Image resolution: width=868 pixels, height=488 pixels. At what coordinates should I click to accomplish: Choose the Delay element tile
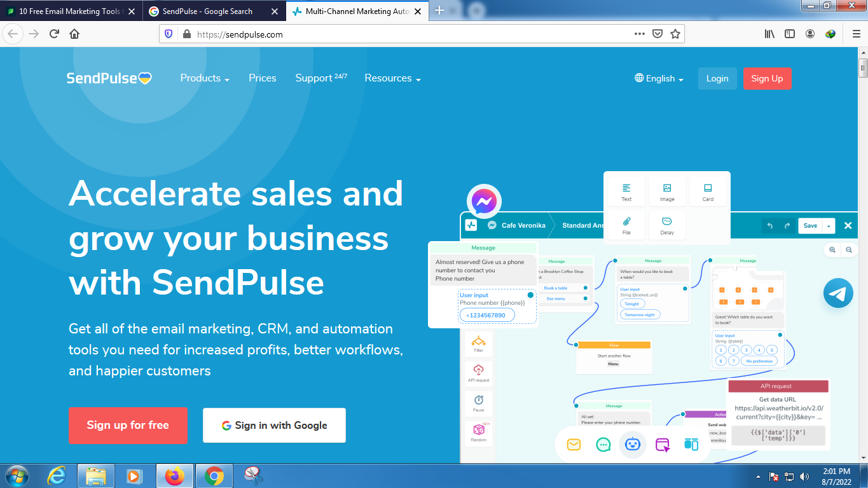point(667,225)
